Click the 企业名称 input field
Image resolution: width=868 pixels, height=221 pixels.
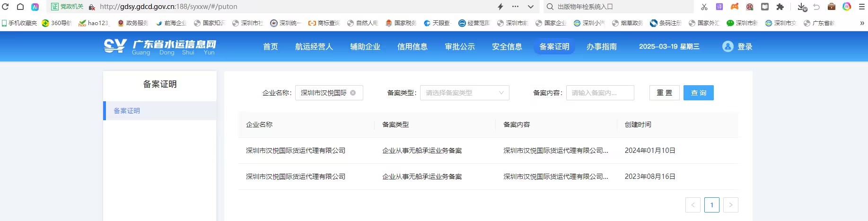tap(329, 93)
